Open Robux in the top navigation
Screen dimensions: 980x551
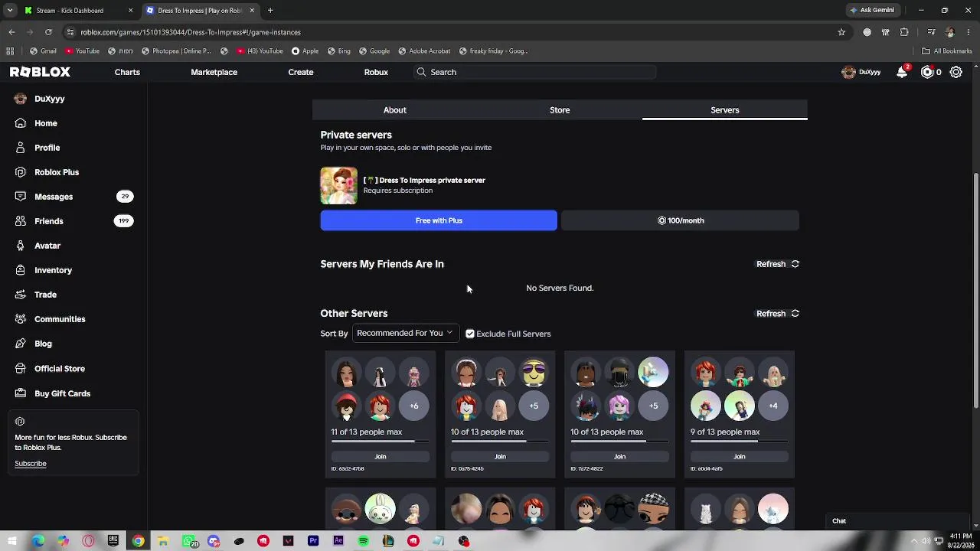coord(376,72)
